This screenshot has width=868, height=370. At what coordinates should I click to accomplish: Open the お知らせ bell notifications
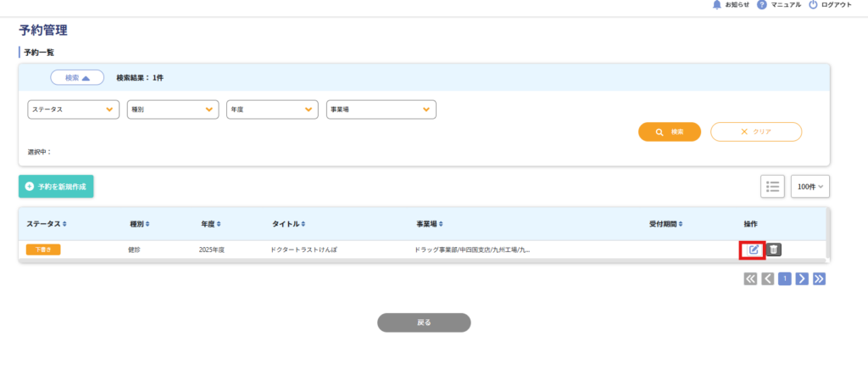coord(717,5)
